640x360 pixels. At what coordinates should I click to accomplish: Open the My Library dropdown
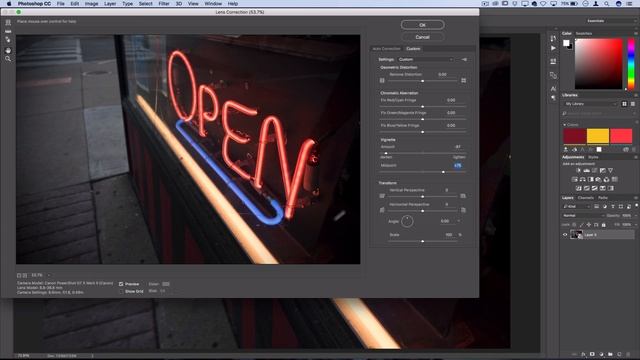coord(590,104)
